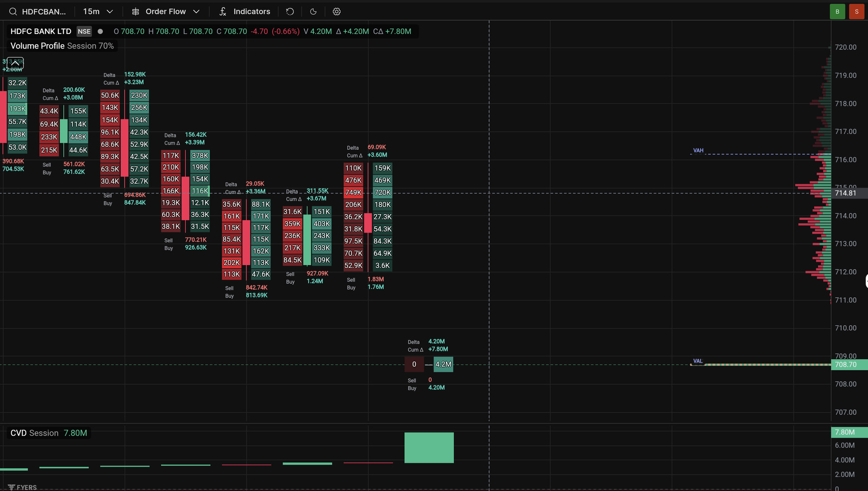This screenshot has height=491, width=868.
Task: Click the VAH value area marker
Action: tap(698, 151)
